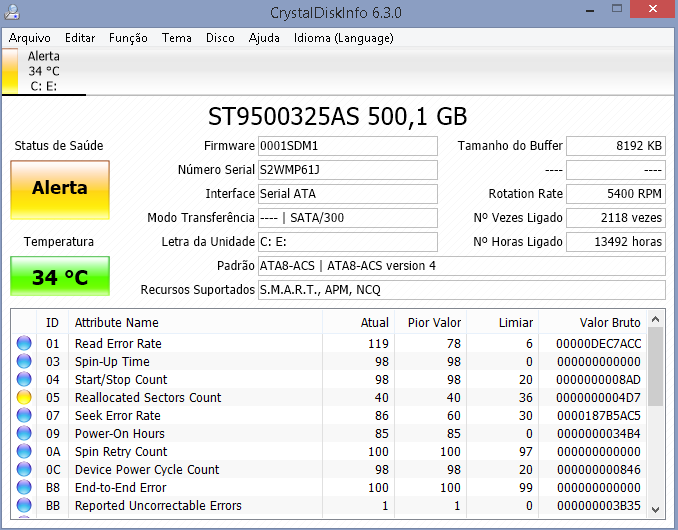Select the Reported Uncorrectable Errors attribute name
Viewport: 678px width, 530px height.
point(158,505)
